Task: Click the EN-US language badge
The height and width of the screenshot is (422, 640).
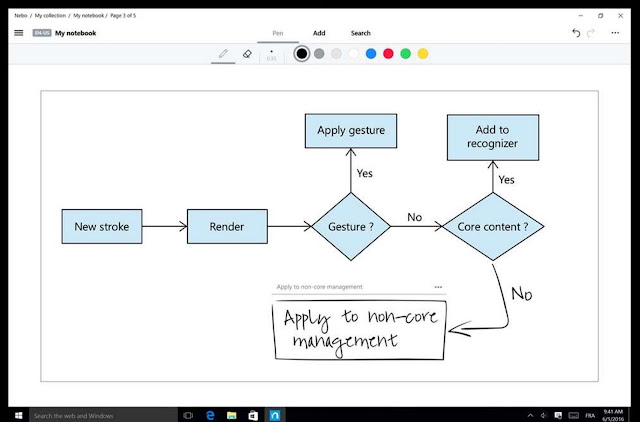Action: coord(42,33)
